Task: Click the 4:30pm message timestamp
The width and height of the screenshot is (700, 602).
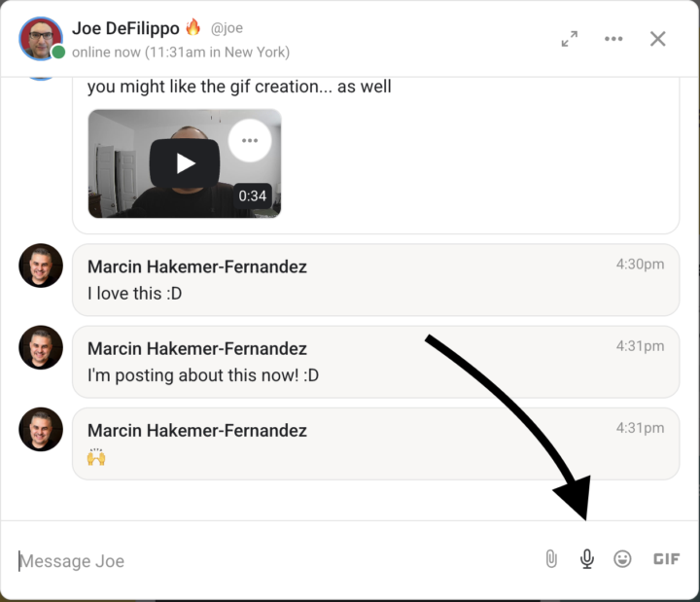Action: [x=640, y=265]
